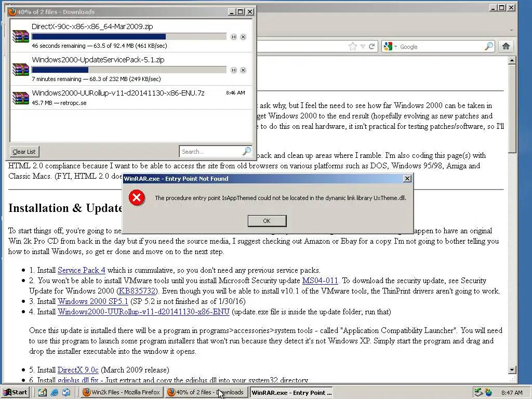This screenshot has width=532, height=399.
Task: Click the vertical scrollbar thumb in Firefox
Action: click(x=512, y=109)
